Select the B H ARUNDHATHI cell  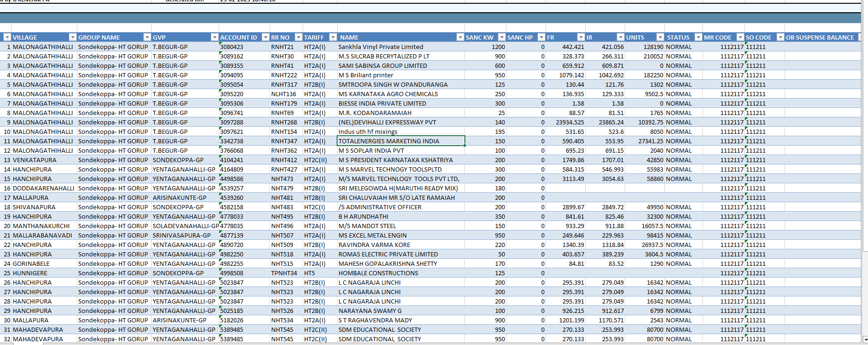pos(401,216)
